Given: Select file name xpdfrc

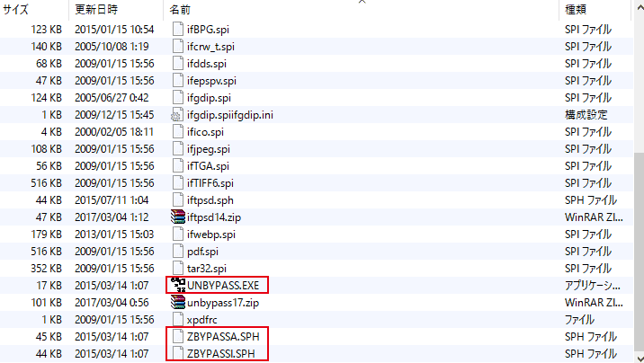Looking at the screenshot, I should click(202, 320).
